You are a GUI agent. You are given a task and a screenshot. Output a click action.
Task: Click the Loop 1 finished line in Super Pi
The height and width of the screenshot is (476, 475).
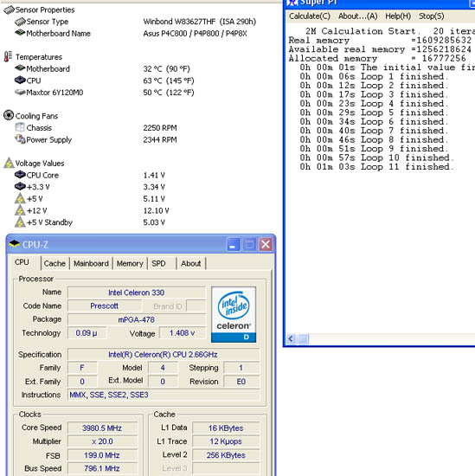click(374, 76)
